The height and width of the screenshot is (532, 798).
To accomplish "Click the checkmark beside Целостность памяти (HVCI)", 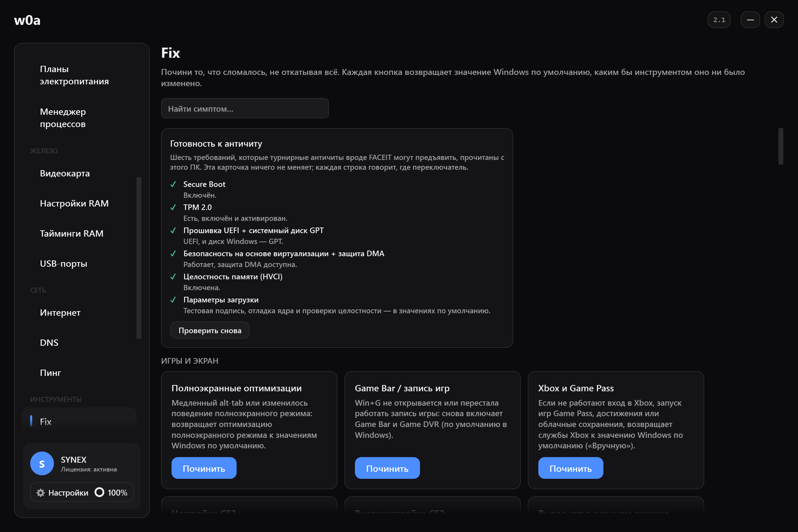I will point(173,276).
